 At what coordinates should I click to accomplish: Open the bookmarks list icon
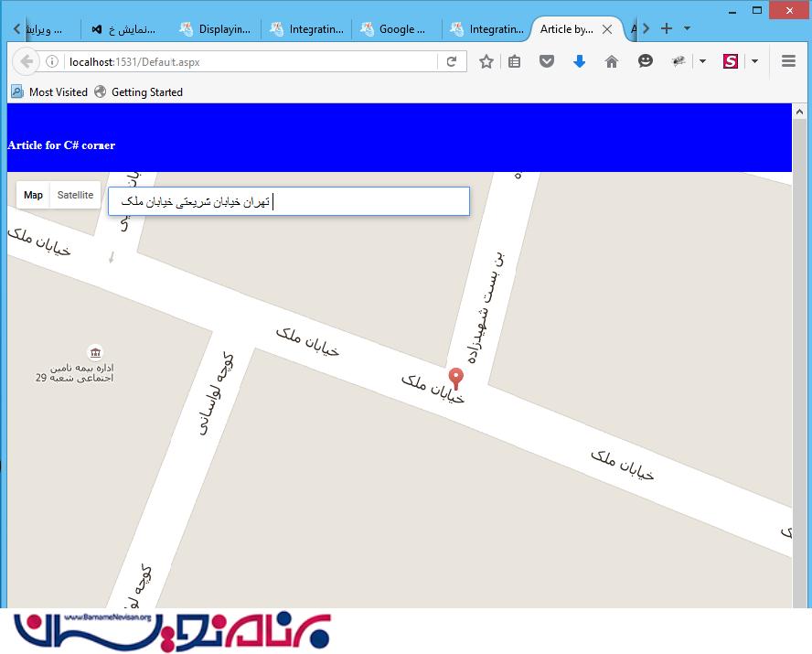click(515, 61)
